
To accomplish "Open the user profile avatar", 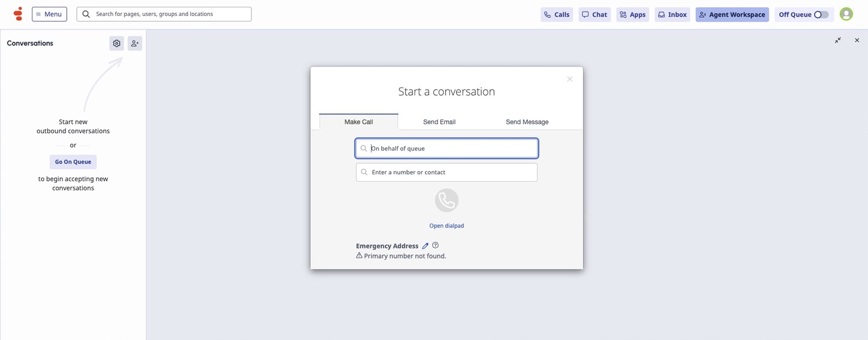I will tap(846, 14).
